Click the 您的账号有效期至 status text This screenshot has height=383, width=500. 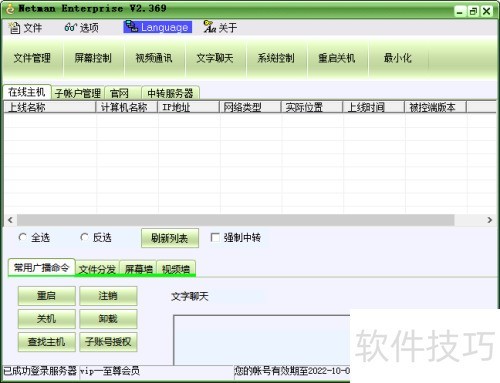(292, 371)
